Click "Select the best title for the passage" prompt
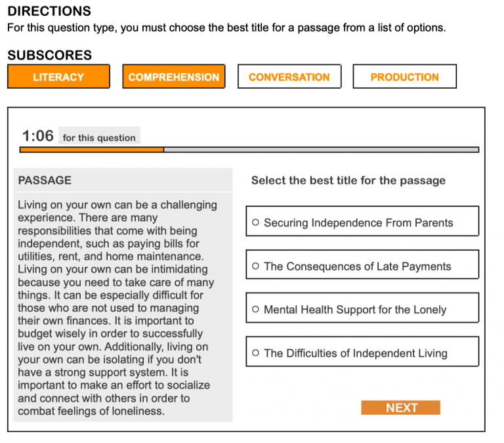This screenshot has height=443, width=504. pyautogui.click(x=348, y=180)
